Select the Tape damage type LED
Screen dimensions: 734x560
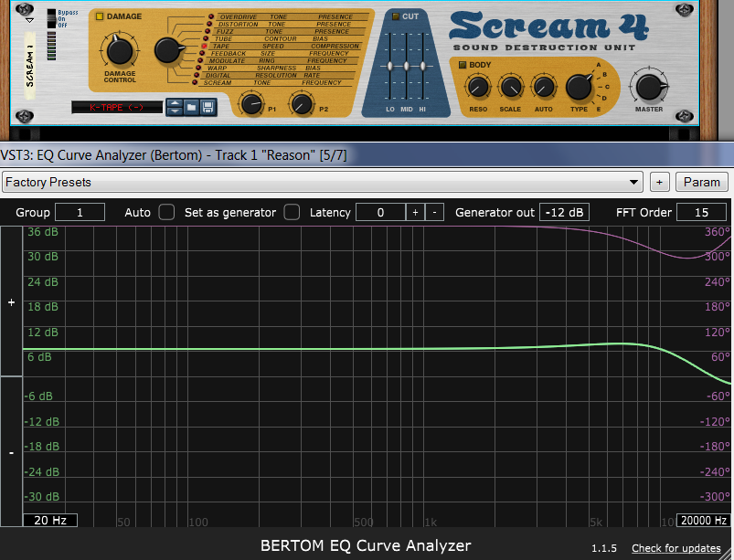pyautogui.click(x=204, y=46)
